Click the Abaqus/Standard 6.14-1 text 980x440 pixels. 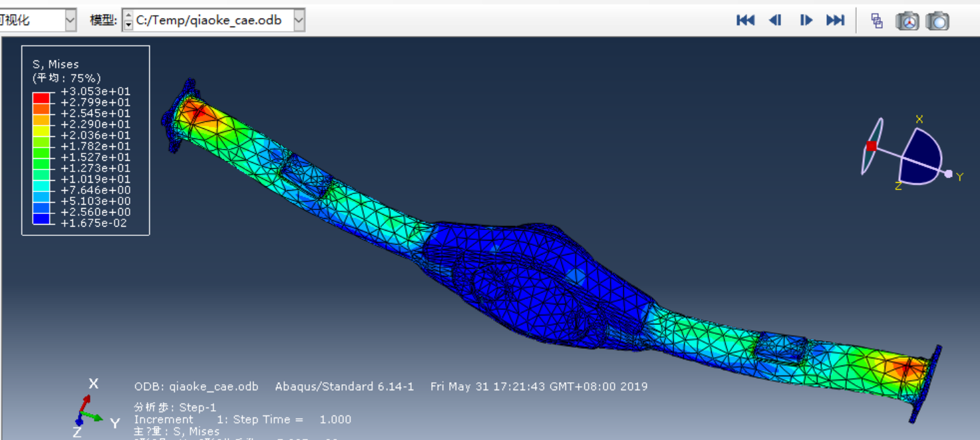345,386
